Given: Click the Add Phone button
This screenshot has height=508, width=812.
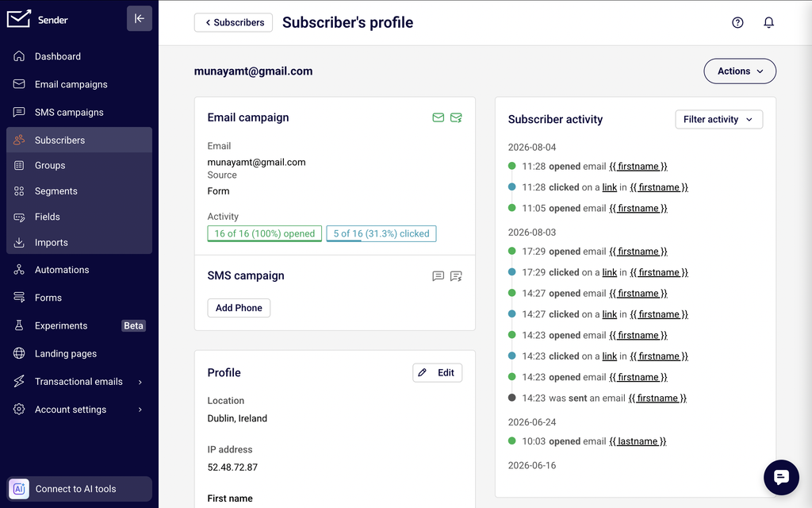Looking at the screenshot, I should (239, 308).
